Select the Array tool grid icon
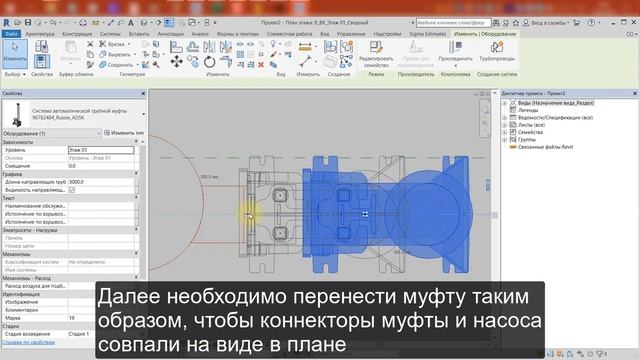Screen dimensions: 640x360 pos(240,54)
